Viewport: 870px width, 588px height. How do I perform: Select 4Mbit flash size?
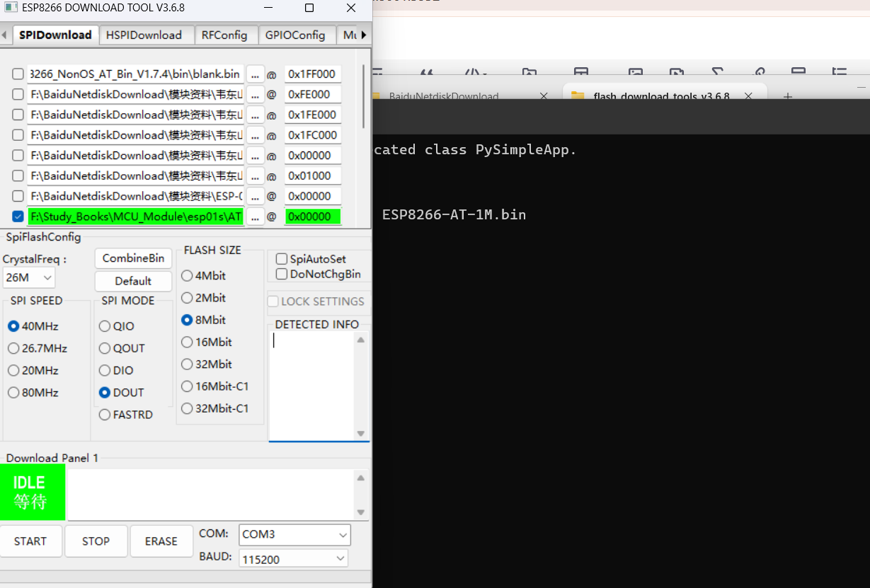pyautogui.click(x=187, y=276)
